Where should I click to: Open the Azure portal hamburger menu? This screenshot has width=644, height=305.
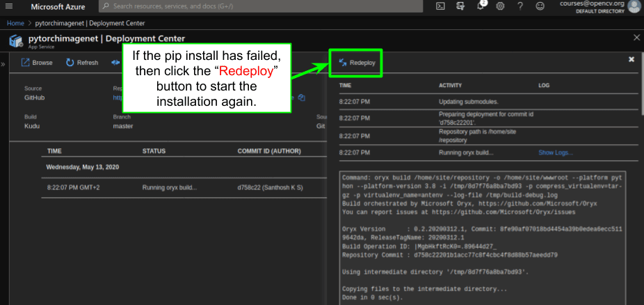pos(9,6)
